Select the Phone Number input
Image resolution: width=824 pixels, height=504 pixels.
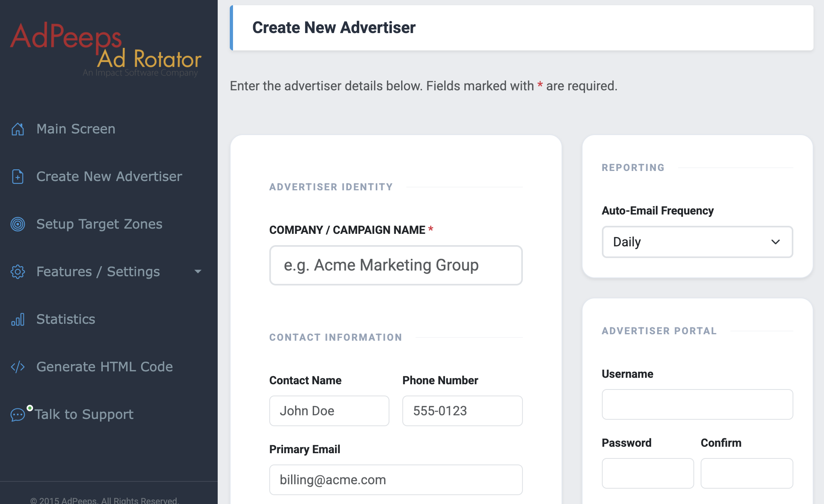(x=462, y=411)
